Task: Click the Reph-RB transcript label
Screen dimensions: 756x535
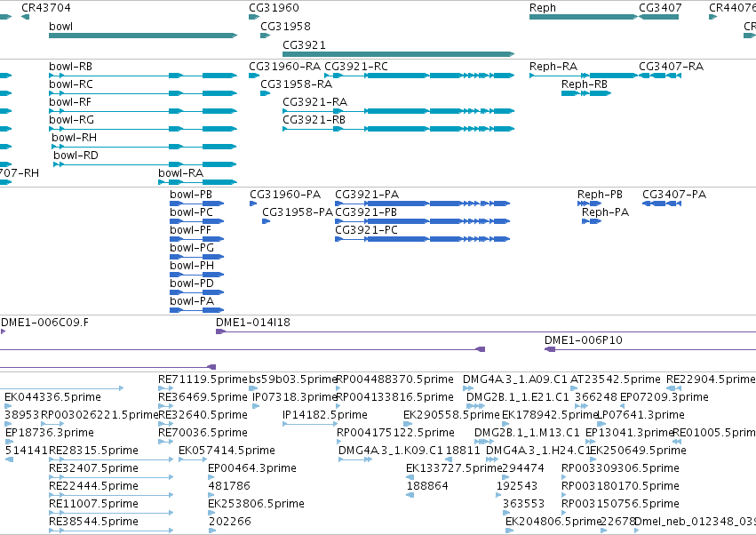Action: click(585, 84)
